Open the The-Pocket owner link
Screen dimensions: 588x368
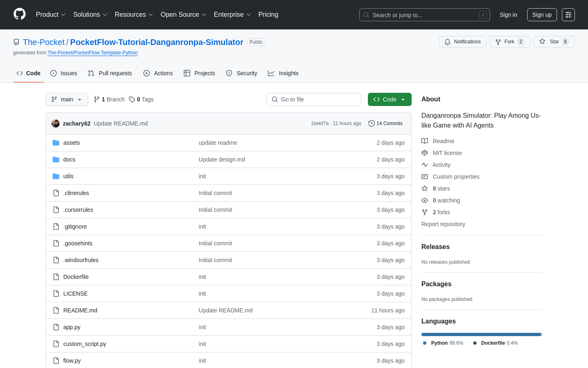[44, 42]
